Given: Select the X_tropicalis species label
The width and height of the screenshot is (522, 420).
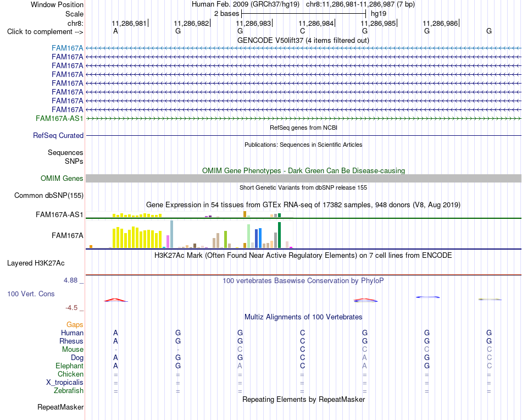Looking at the screenshot, I should click(x=65, y=383).
